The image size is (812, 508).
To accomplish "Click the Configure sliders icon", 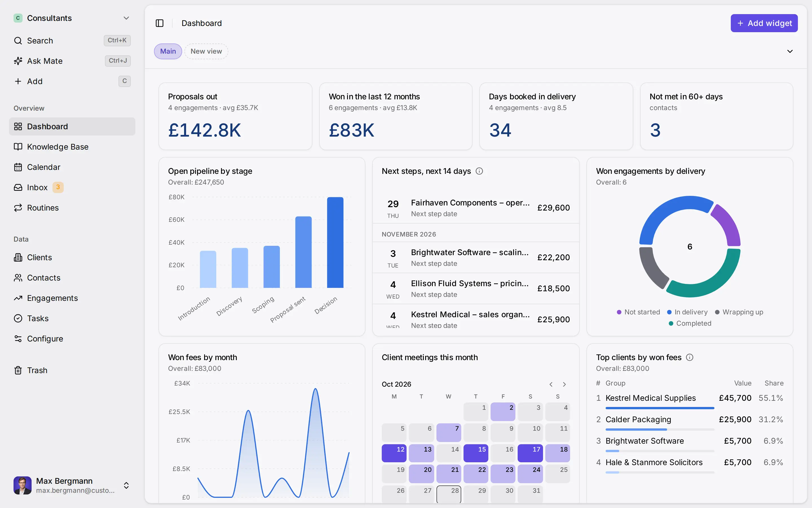I will [18, 339].
